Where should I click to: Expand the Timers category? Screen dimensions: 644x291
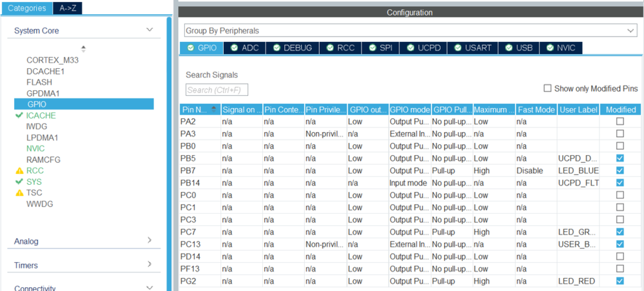coord(150,264)
